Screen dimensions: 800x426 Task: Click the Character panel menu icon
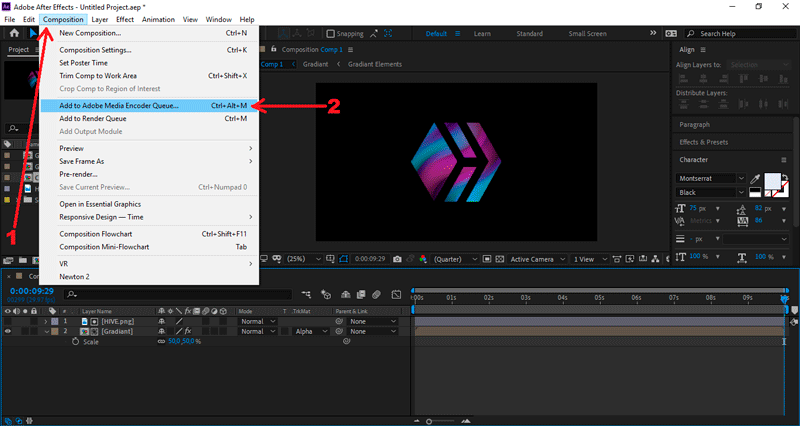[x=784, y=160]
